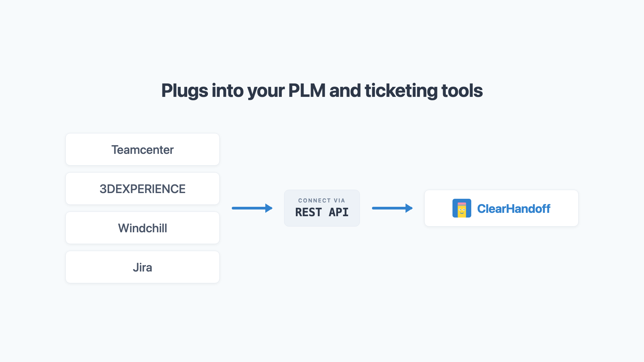Viewport: 644px width, 362px height.
Task: Select the Teamcenter card
Action: 143,149
